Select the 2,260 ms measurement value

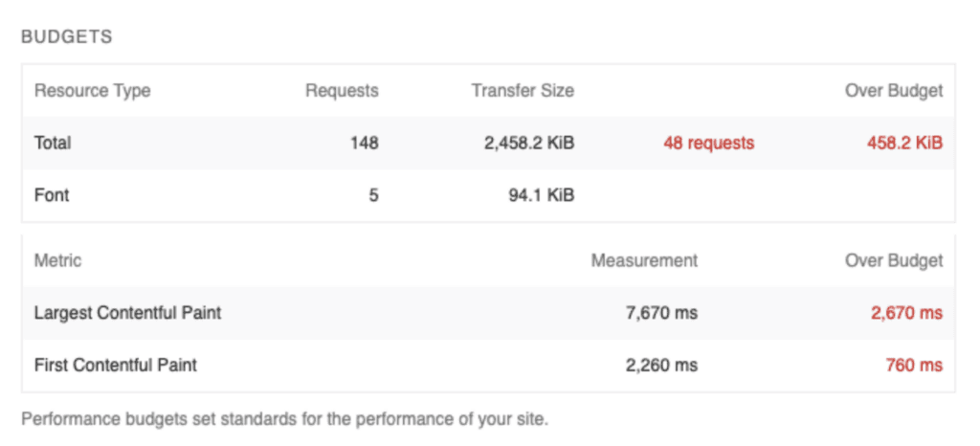pos(660,365)
